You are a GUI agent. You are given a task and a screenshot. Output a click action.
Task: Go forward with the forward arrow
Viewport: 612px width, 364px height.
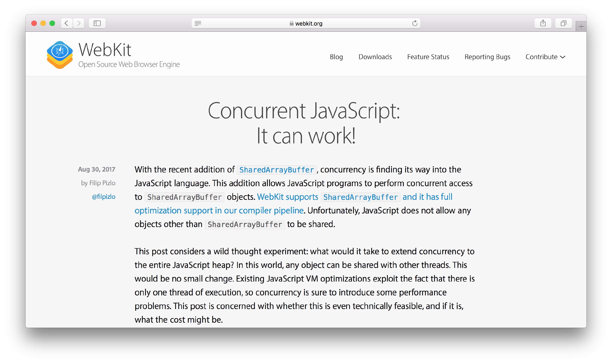79,23
